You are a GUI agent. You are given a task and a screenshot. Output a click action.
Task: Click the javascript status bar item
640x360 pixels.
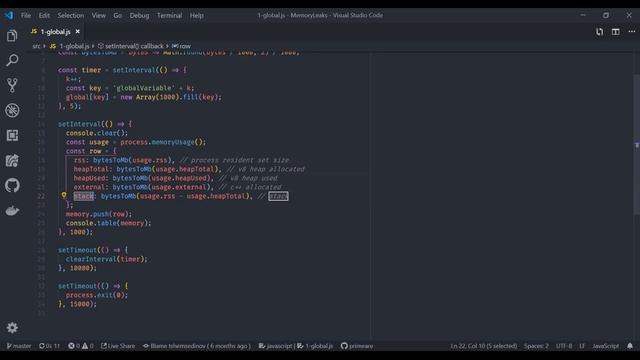point(276,346)
